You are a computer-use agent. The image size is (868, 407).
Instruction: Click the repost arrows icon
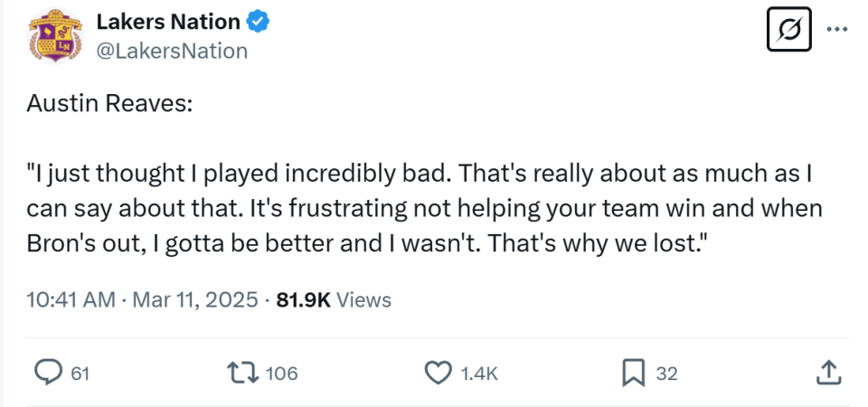(244, 372)
